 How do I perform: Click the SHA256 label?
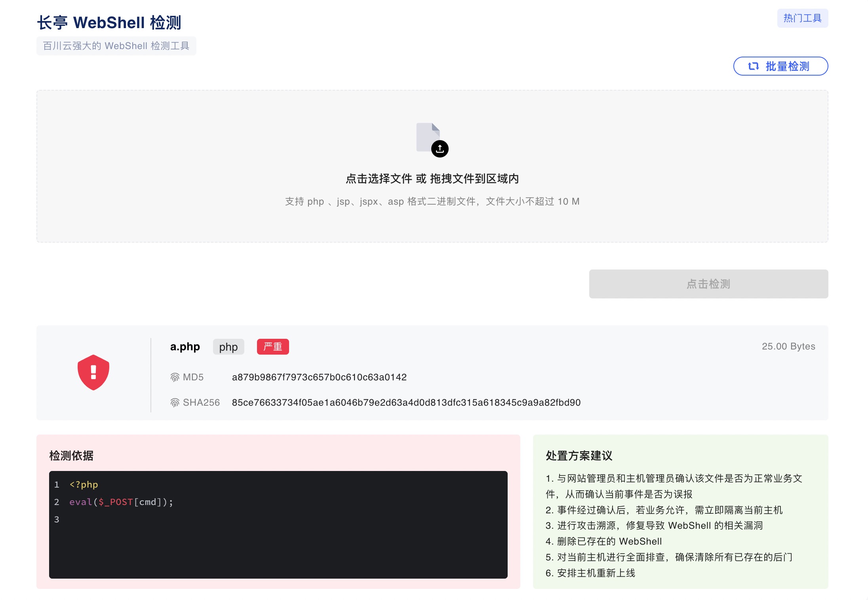[x=201, y=403]
